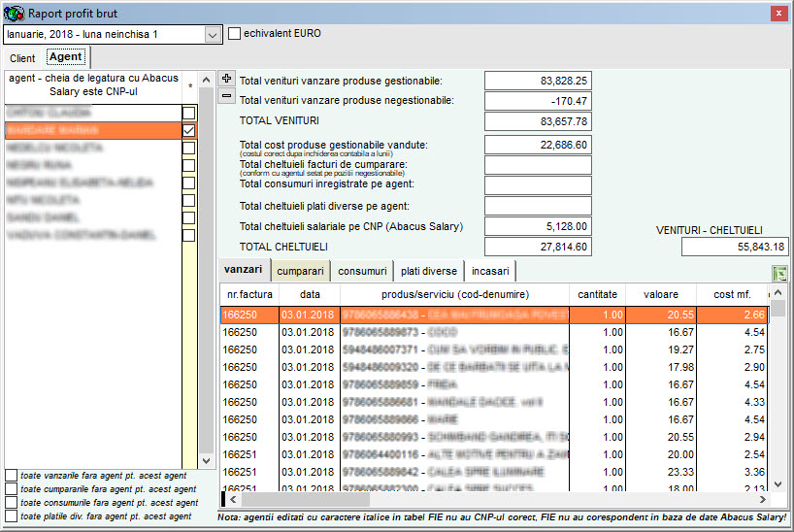Click the TOTAL CHELTUIELI field 27,814.60

[x=538, y=247]
